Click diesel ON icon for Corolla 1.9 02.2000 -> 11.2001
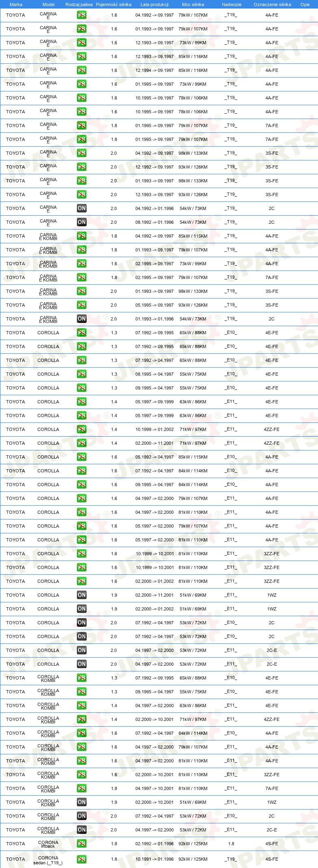Viewport: 318px width, 868px height. [x=82, y=595]
